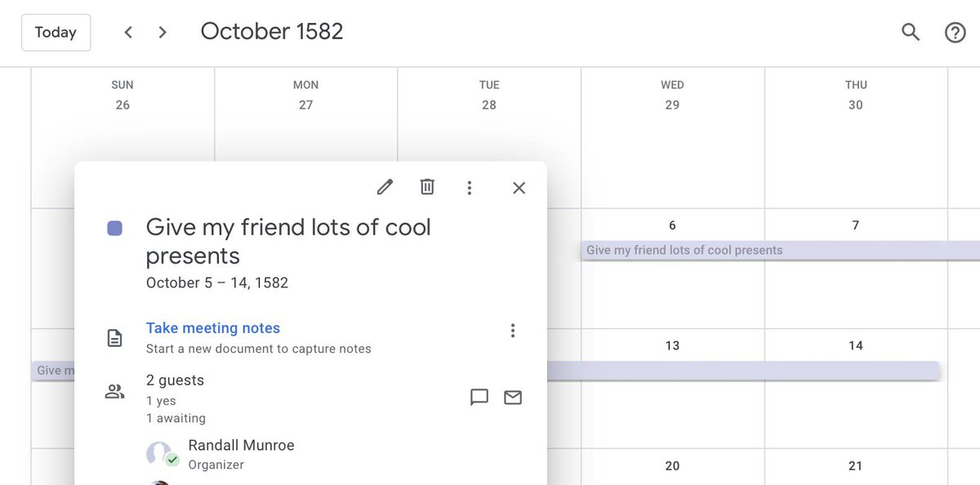
Task: Select day 13 in the calendar
Action: (672, 345)
